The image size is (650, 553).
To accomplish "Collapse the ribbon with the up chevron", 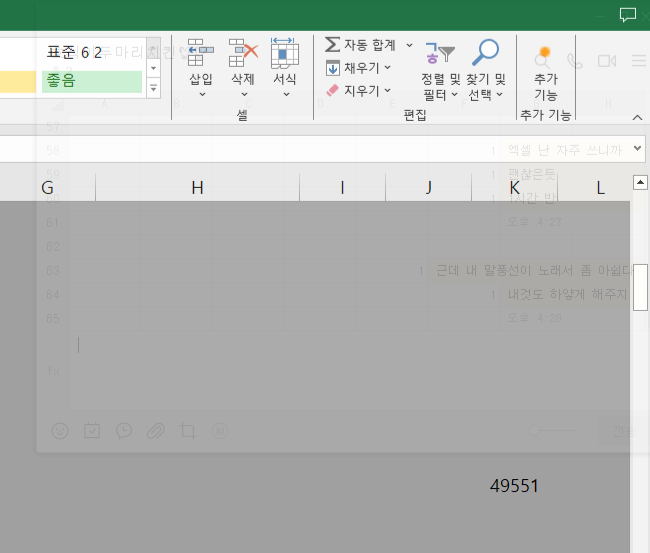I will pos(638,118).
